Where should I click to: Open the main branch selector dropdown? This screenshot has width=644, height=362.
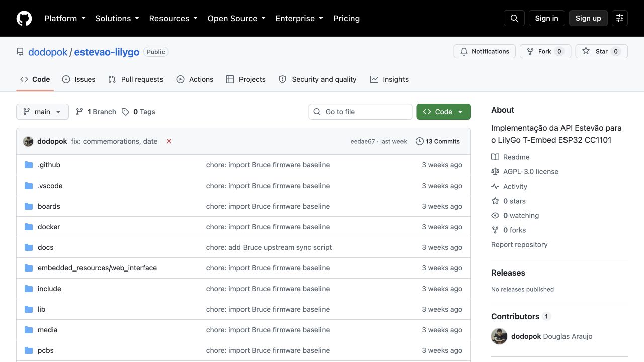pos(42,112)
